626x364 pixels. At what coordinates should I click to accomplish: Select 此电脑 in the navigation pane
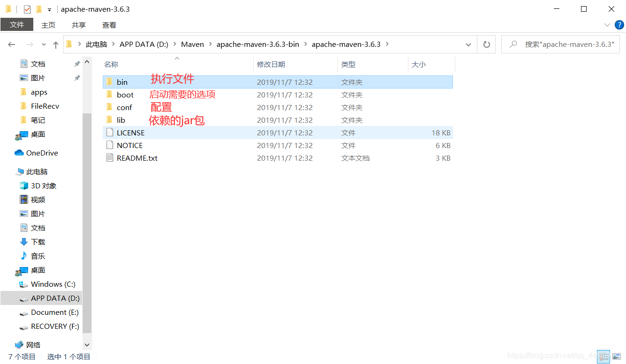point(37,171)
